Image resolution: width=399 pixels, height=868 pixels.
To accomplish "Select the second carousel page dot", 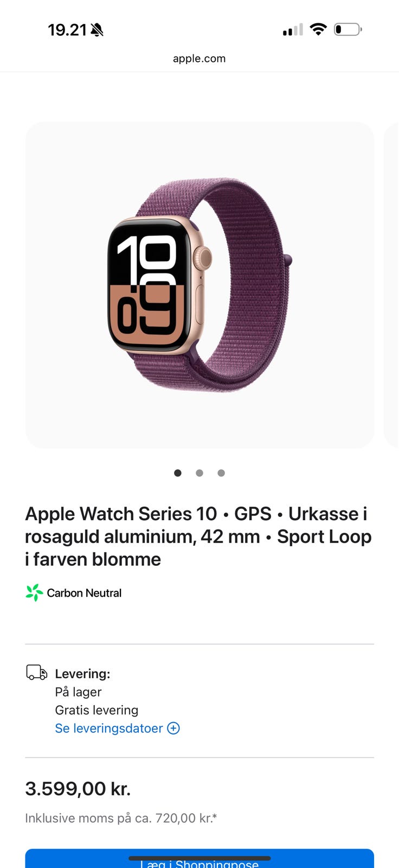I will [200, 473].
